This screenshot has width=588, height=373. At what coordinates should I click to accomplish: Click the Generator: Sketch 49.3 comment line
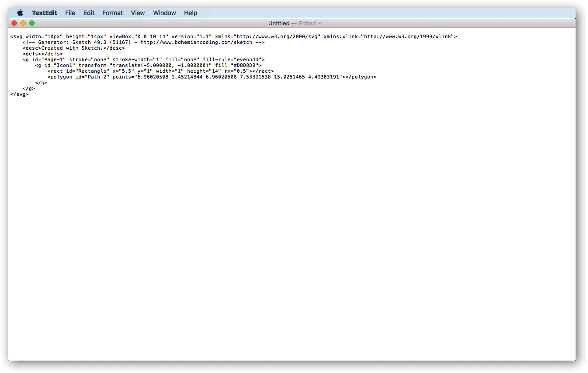tap(144, 42)
